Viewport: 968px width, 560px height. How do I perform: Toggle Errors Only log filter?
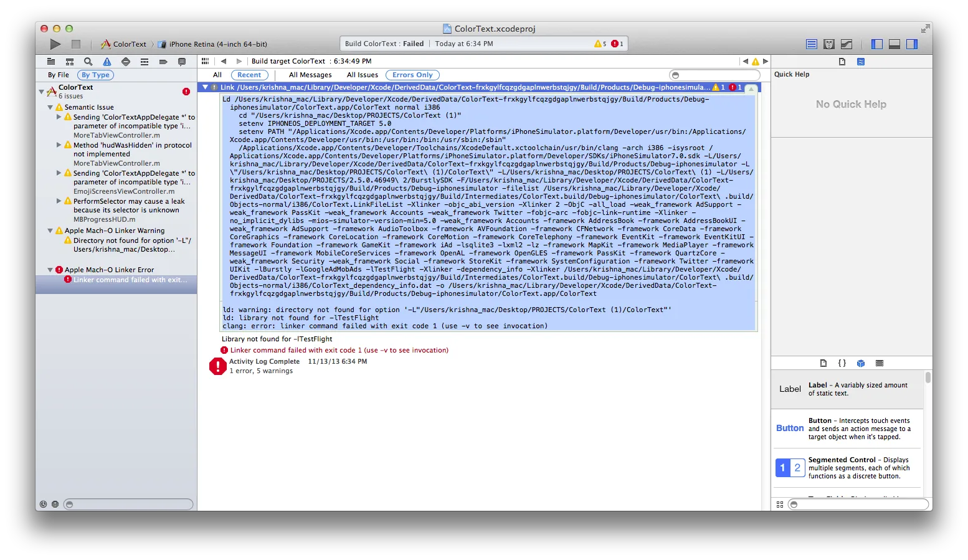[x=412, y=75]
